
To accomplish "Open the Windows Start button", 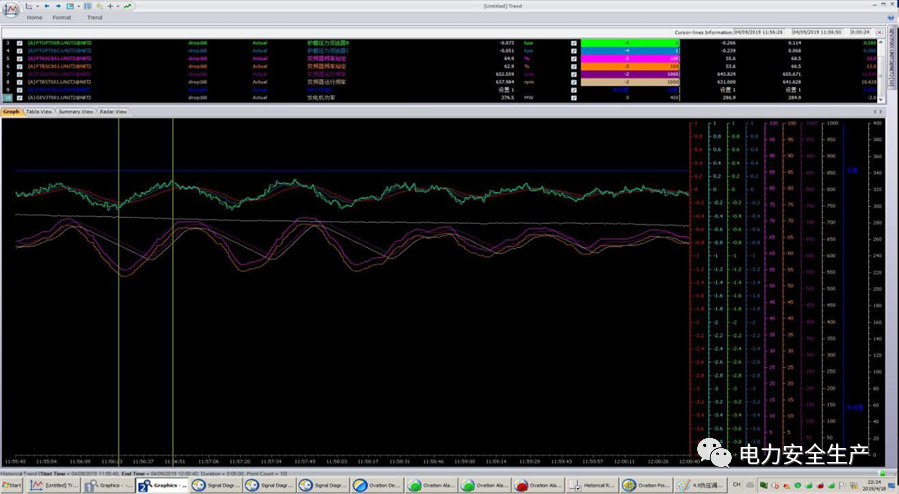I will [x=13, y=485].
